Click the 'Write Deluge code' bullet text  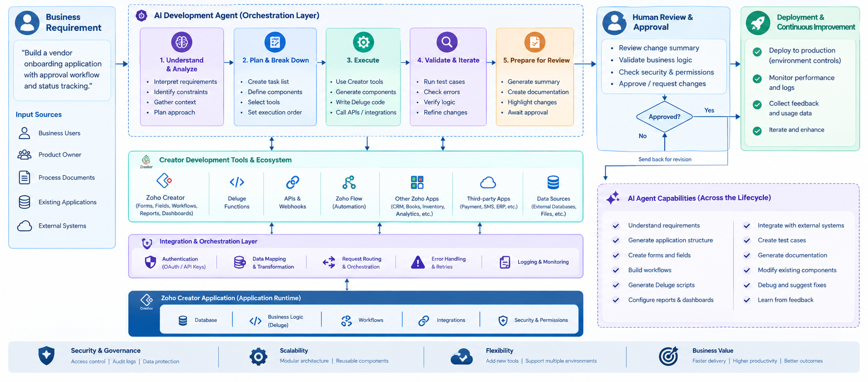(x=360, y=102)
